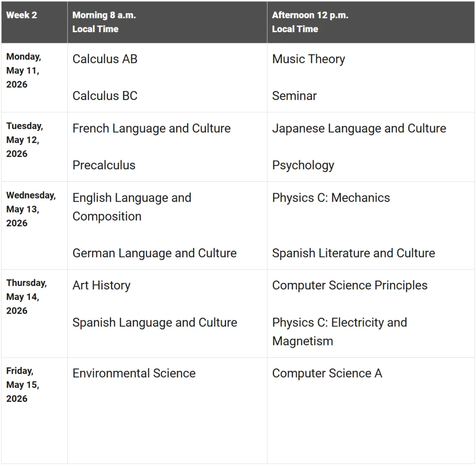Select French Language and Culture
Viewport: 476px width, 465px height.
[x=152, y=128]
